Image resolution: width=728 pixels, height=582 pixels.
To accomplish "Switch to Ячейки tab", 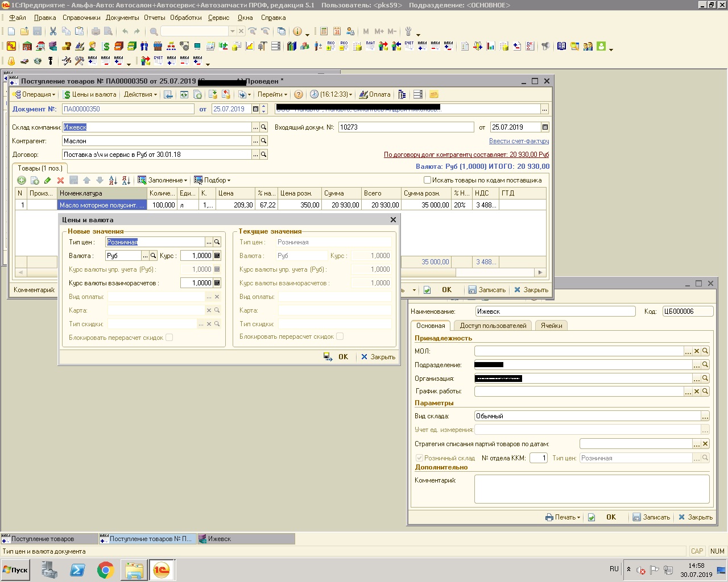I will point(551,326).
